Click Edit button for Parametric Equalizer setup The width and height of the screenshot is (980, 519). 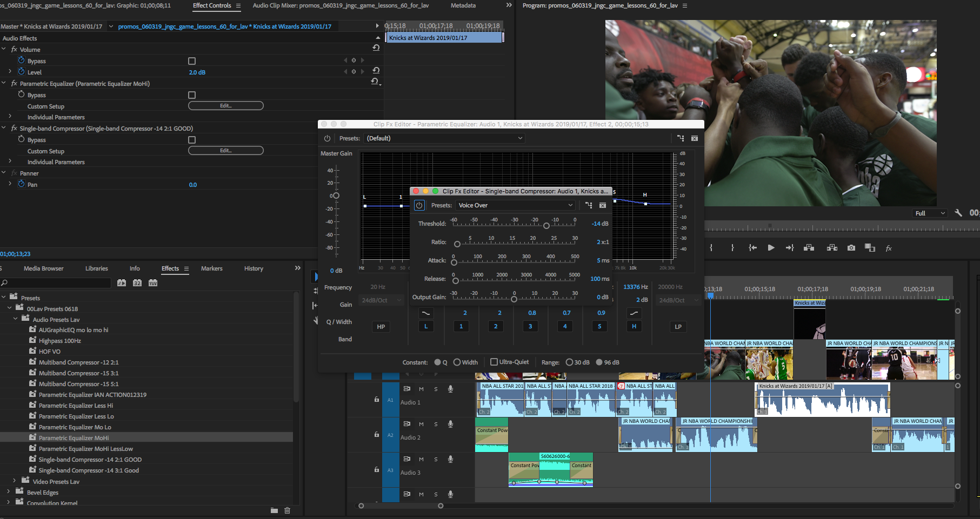[x=226, y=106]
